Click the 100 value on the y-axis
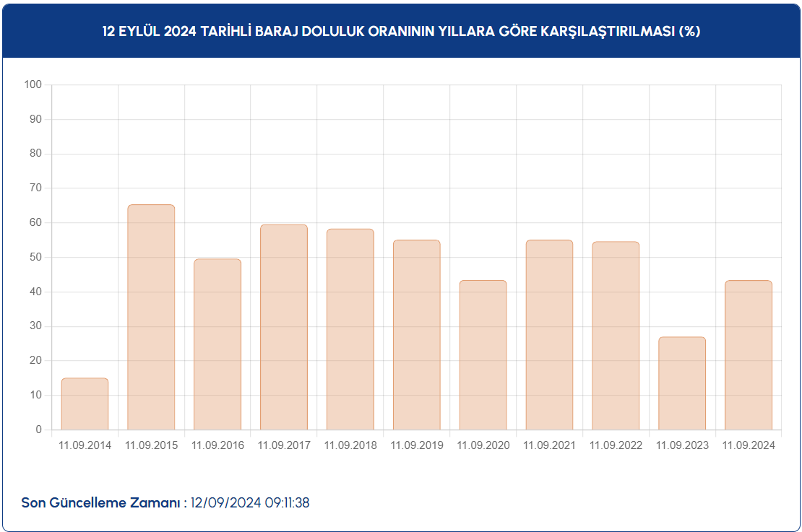This screenshot has height=532, width=802. pos(33,84)
